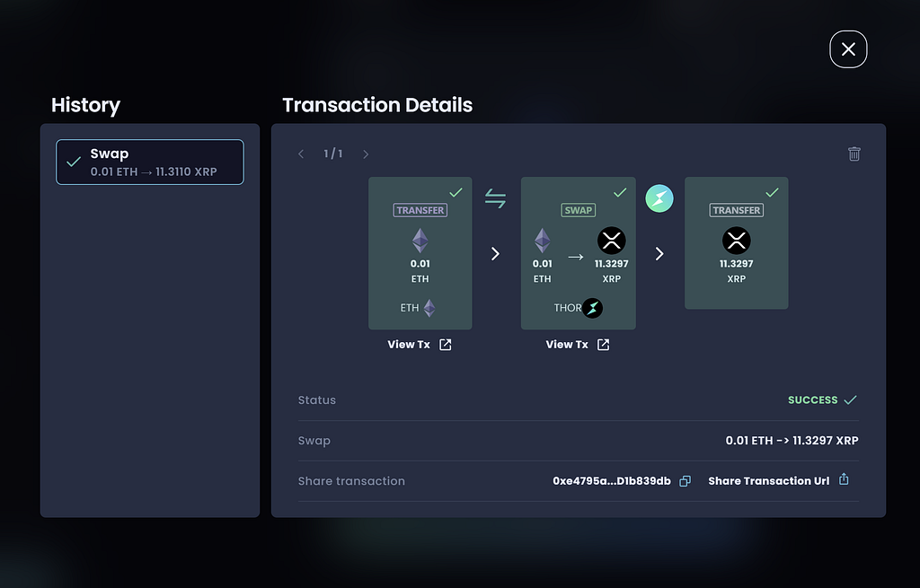The width and height of the screenshot is (920, 588).
Task: Click the XRP logo in the swap card
Action: (611, 241)
